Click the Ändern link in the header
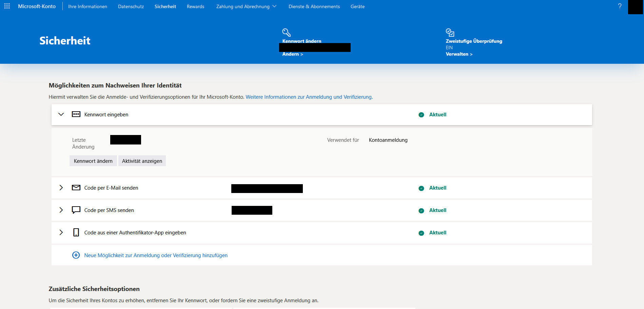This screenshot has height=309, width=644. point(293,54)
